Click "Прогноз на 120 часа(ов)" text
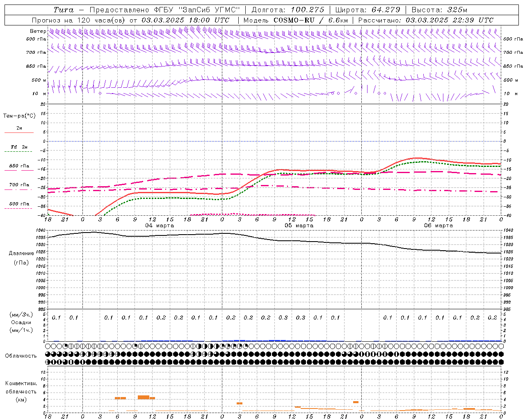 click(79, 20)
